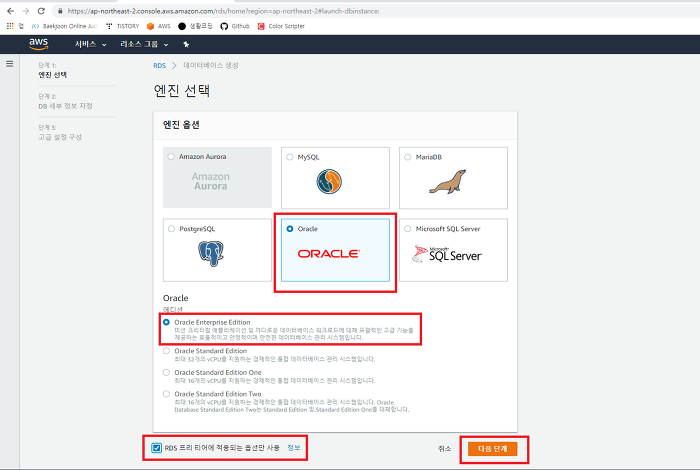Click the browser back arrow
This screenshot has width=700, height=470.
click(x=10, y=11)
